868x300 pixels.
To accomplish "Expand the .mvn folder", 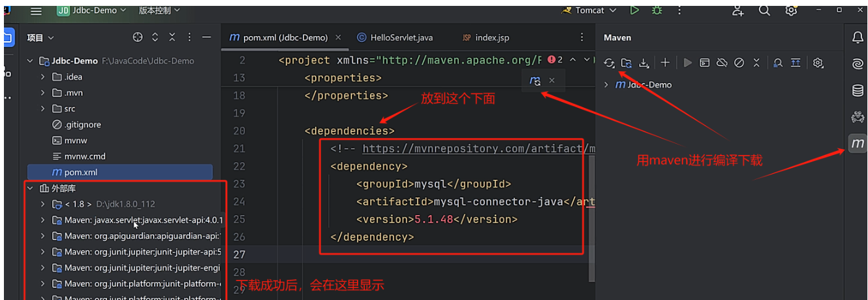I will [43, 93].
